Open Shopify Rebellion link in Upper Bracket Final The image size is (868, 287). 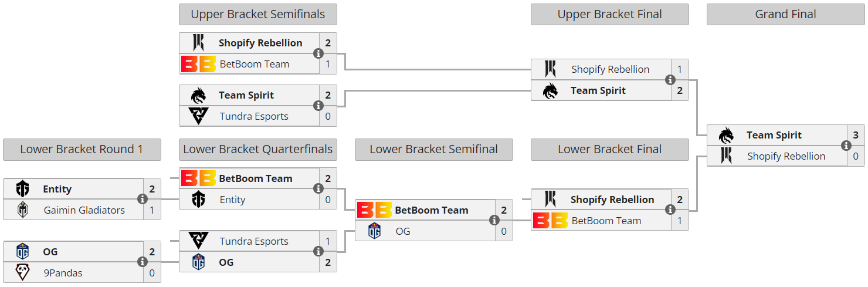tap(610, 69)
